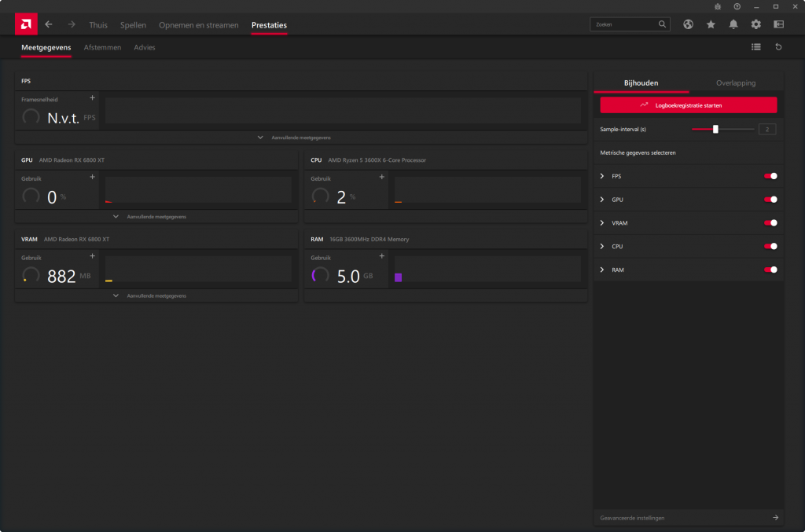Screen dimensions: 805x532
Task: Expand FPS metrics in tracking list
Action: click(602, 176)
